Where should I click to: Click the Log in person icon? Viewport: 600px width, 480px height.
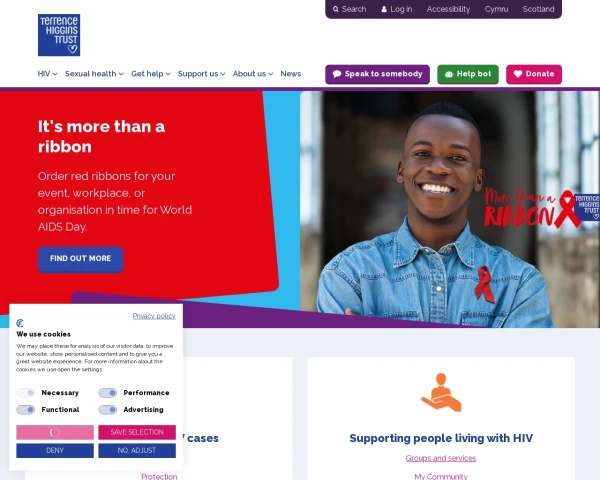(x=384, y=9)
